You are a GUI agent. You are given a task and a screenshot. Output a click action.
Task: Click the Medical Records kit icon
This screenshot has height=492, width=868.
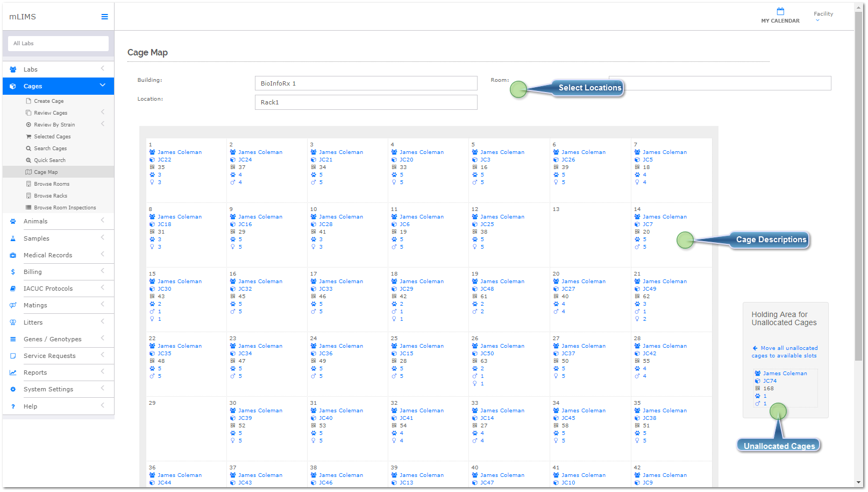pyautogui.click(x=13, y=255)
